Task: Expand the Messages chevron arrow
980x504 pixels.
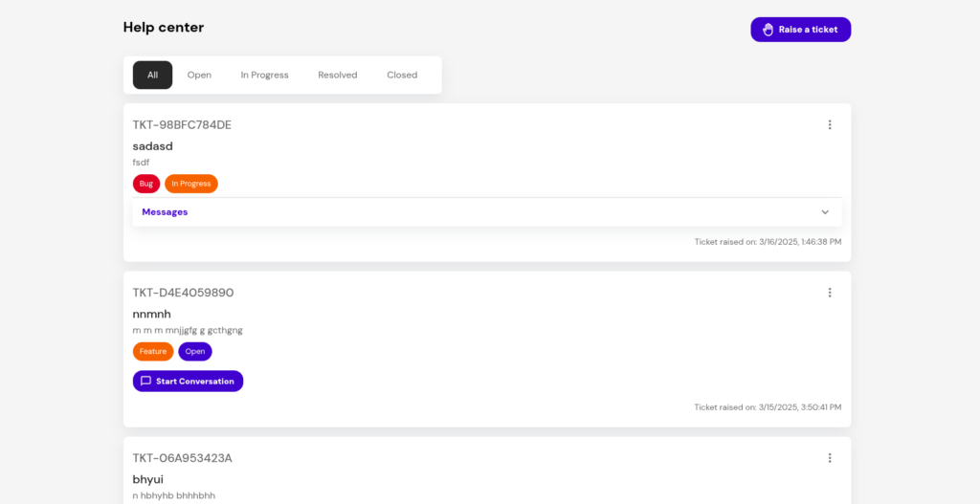Action: pos(825,212)
